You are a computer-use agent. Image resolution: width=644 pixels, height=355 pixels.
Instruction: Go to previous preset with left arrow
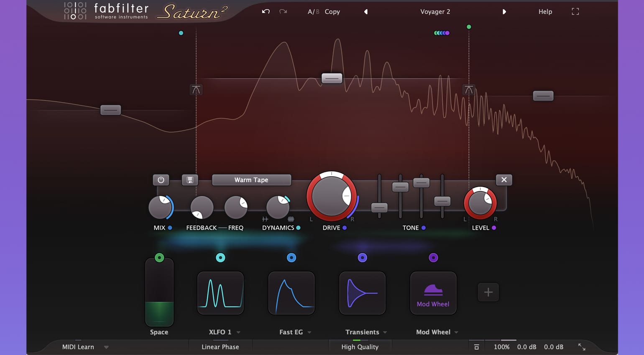(x=366, y=12)
